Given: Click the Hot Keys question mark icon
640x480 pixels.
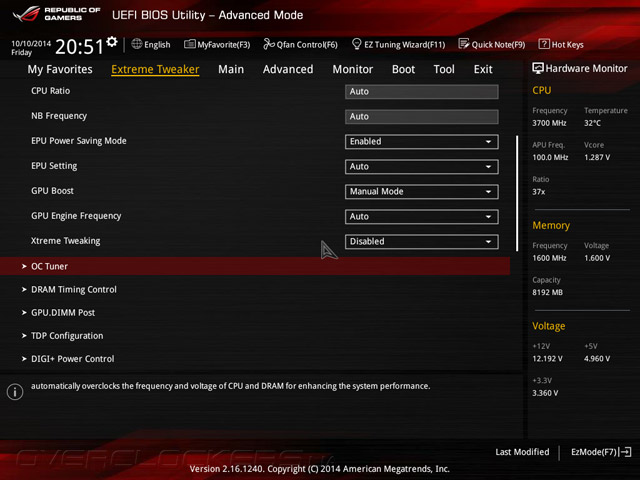Looking at the screenshot, I should pos(544,44).
